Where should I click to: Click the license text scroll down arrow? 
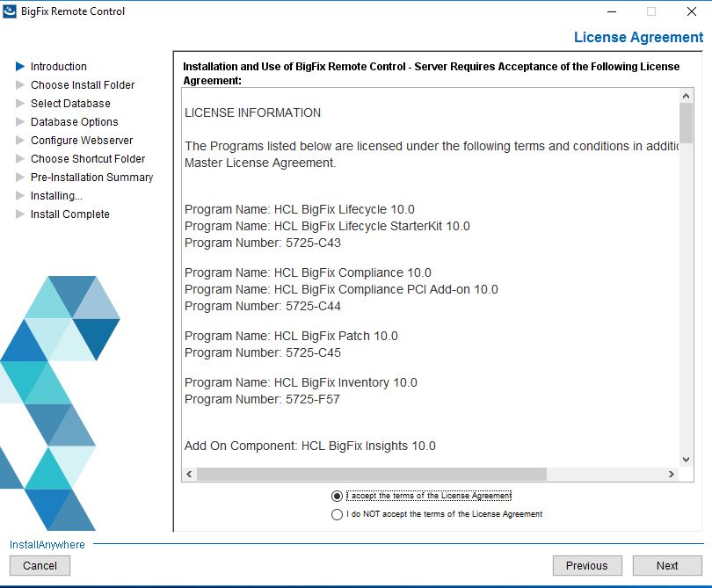[686, 460]
